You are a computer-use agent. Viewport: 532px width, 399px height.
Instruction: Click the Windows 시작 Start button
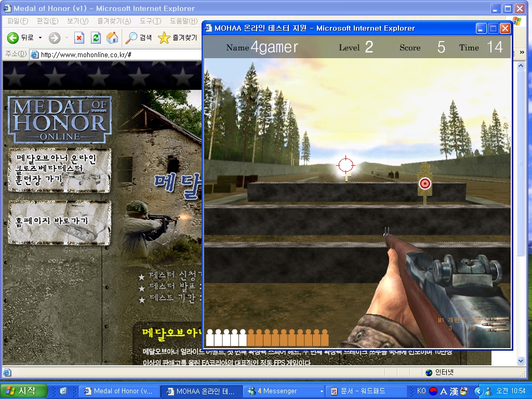point(24,391)
